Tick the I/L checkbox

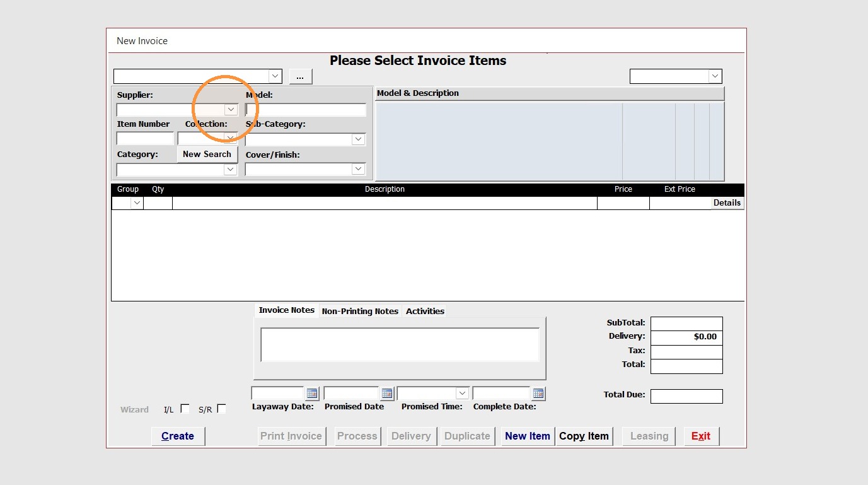[x=185, y=409]
